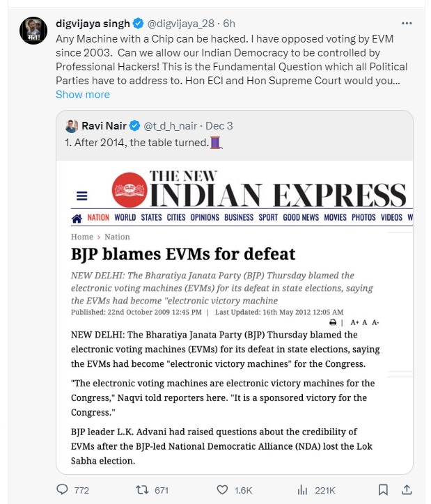
Task: Bookmark this tweet
Action: coord(383,490)
